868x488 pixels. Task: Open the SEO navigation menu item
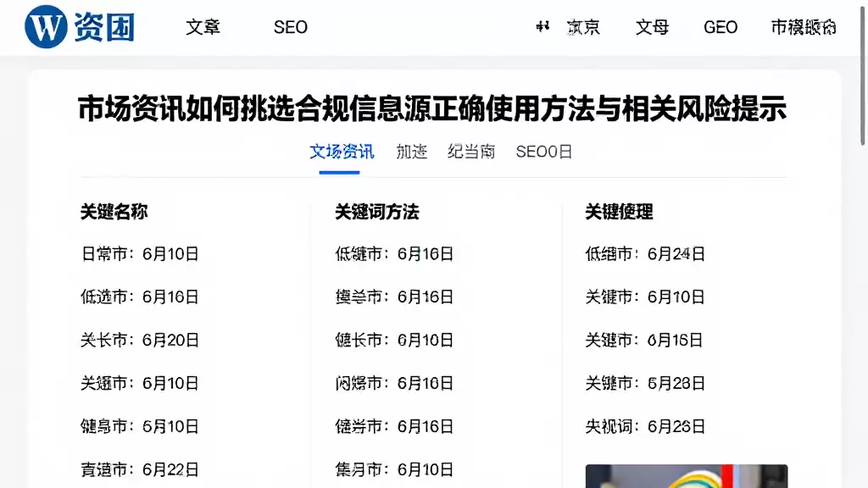click(x=291, y=27)
